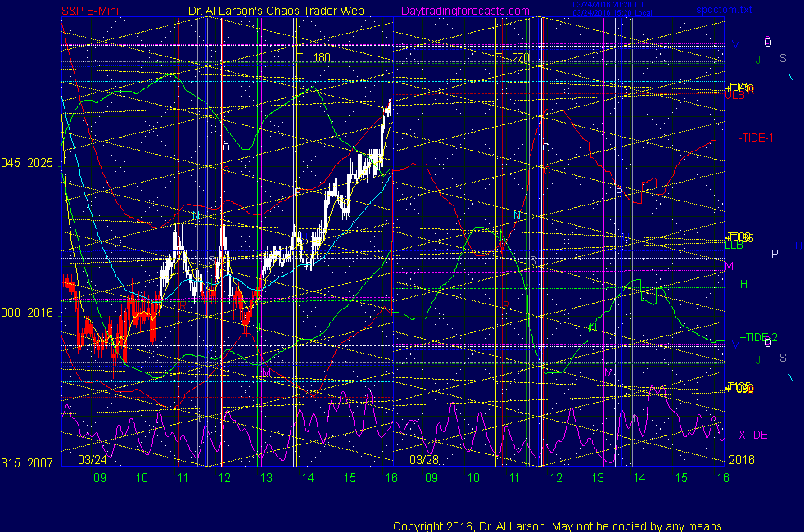Select magenta "M" marker in the 03/24 session
The height and width of the screenshot is (532, 804).
click(265, 372)
